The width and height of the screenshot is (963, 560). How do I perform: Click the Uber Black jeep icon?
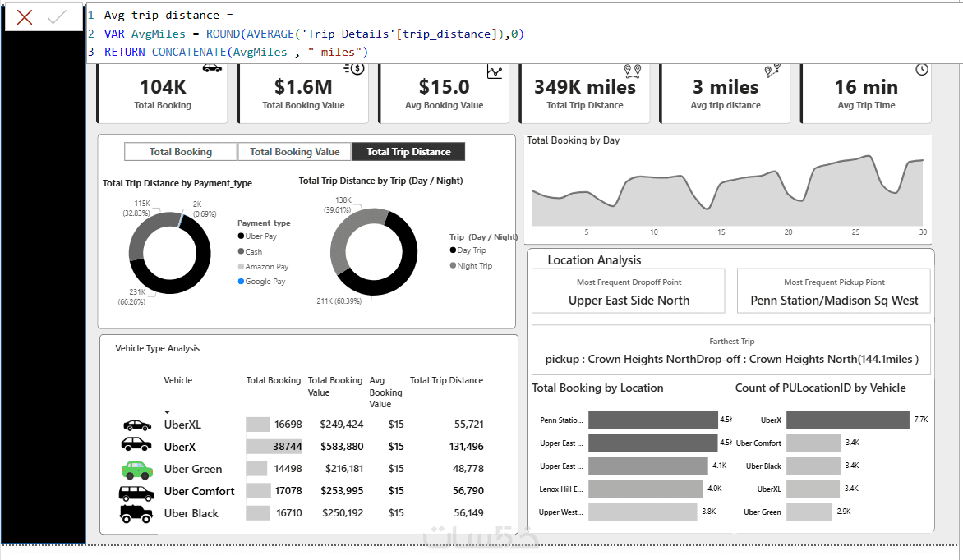(x=136, y=514)
